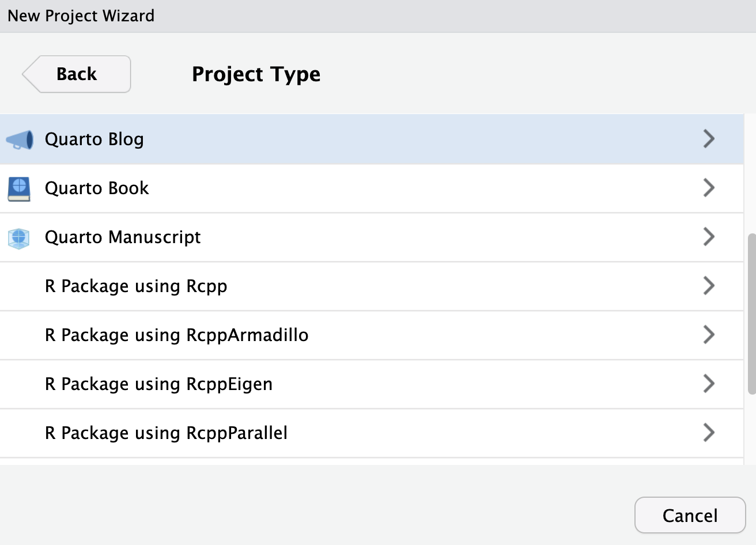Click the chevron beside Quarto Manuscript

709,237
